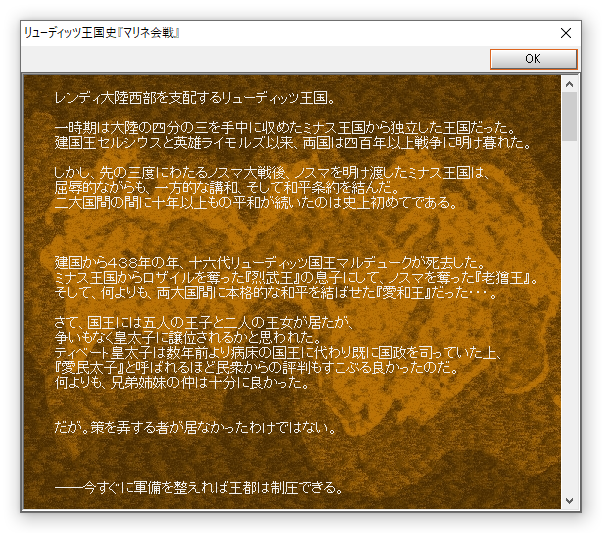Close the リューディッツ王国史 dialog window
Viewport: 602px width, 533px height.
566,32
